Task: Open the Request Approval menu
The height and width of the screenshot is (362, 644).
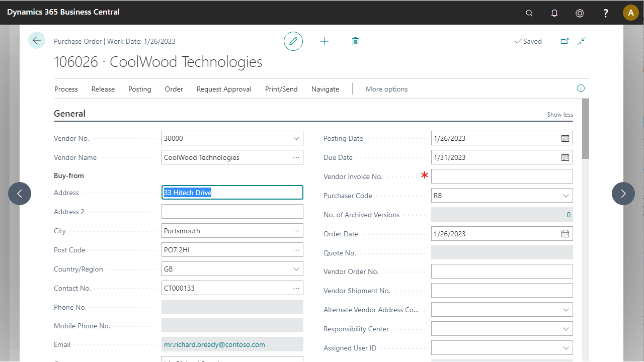Action: coord(224,89)
